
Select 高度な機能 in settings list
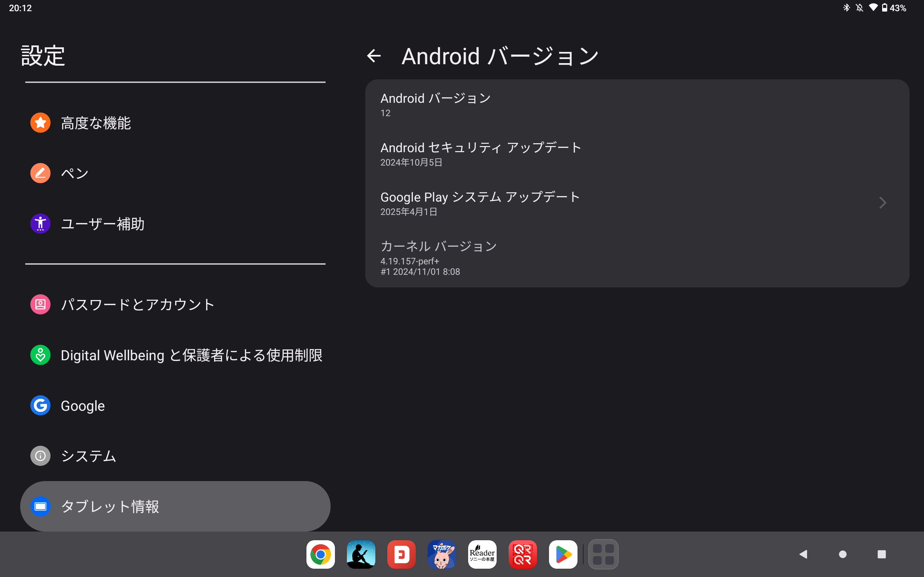tap(95, 123)
